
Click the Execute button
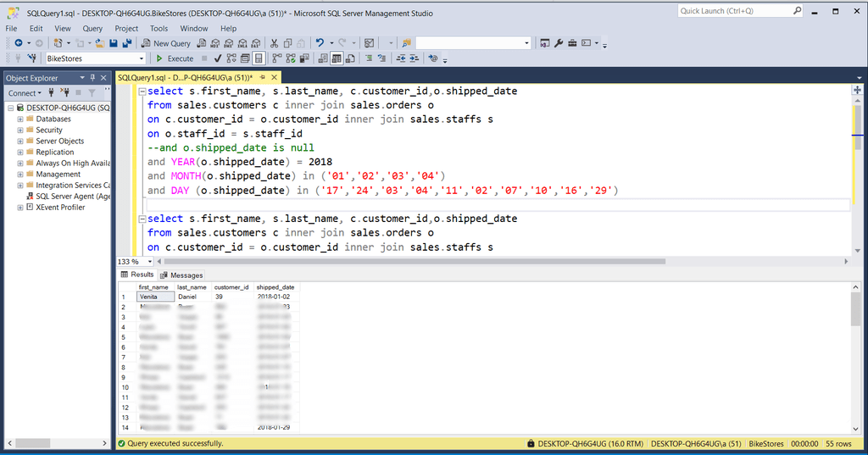[x=175, y=58]
